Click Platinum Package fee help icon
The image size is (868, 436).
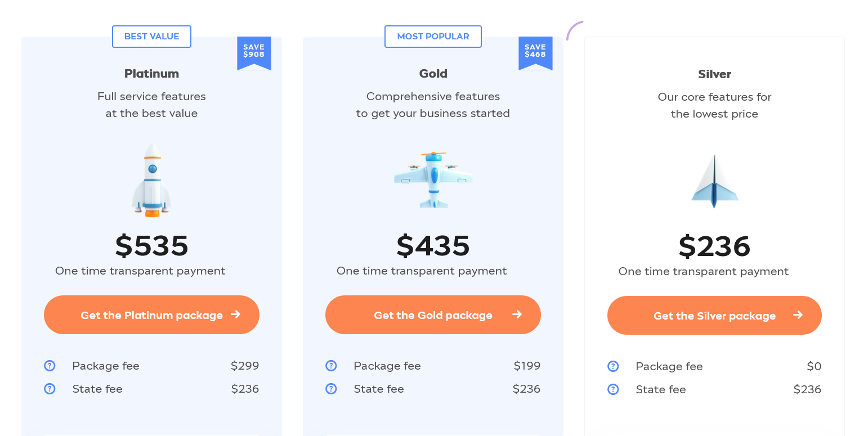click(50, 366)
